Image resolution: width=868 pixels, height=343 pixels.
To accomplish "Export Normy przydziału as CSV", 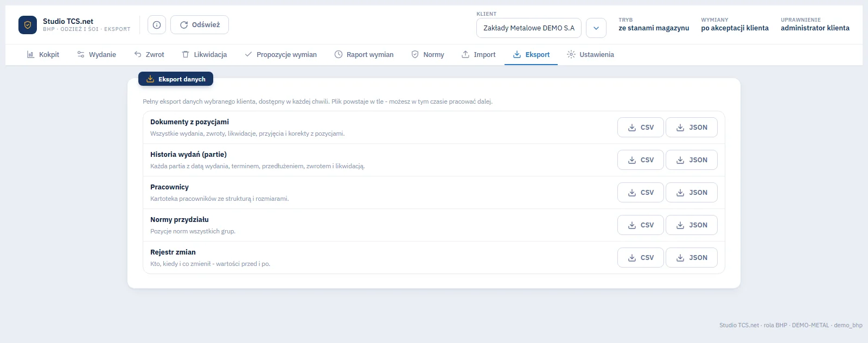I will click(x=641, y=225).
